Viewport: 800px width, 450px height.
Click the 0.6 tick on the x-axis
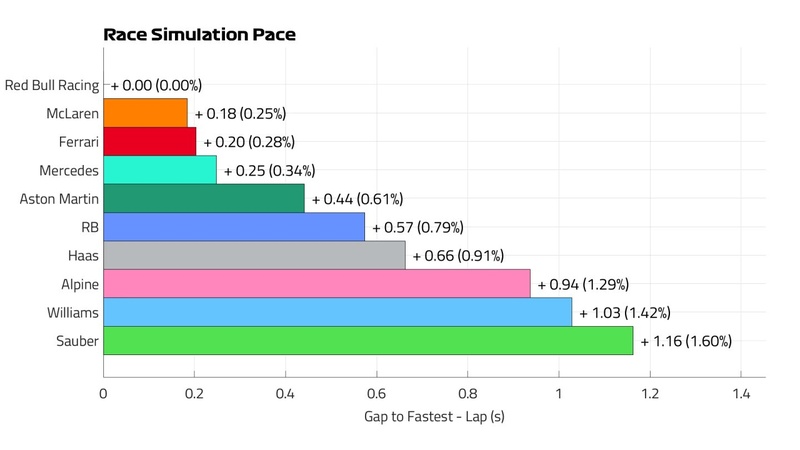point(377,394)
